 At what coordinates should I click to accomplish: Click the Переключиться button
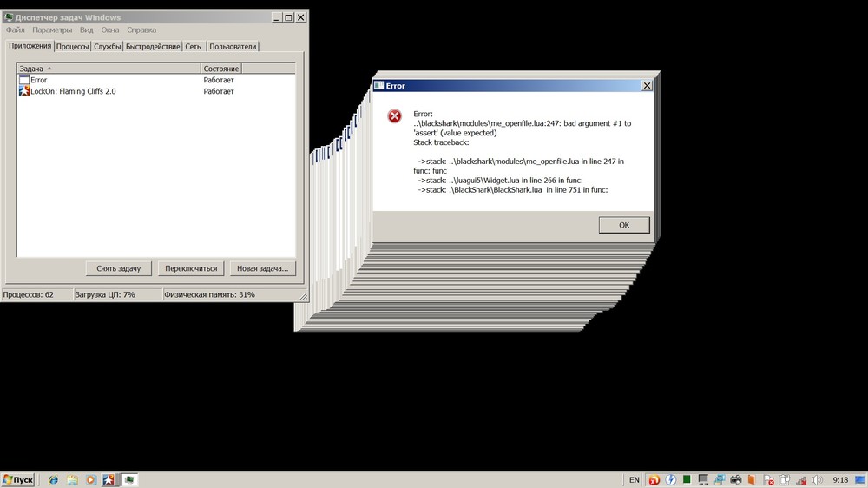click(x=191, y=268)
